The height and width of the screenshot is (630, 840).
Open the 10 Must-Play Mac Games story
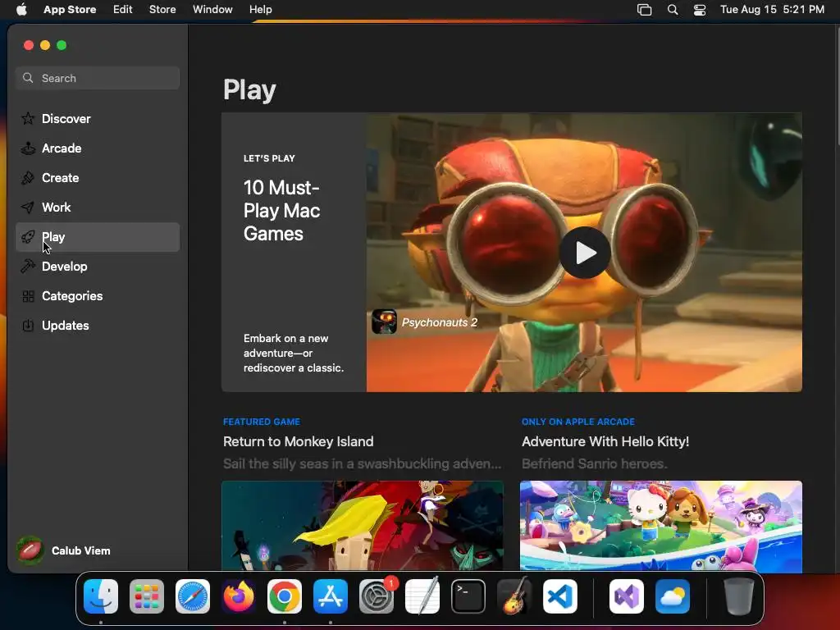point(281,211)
